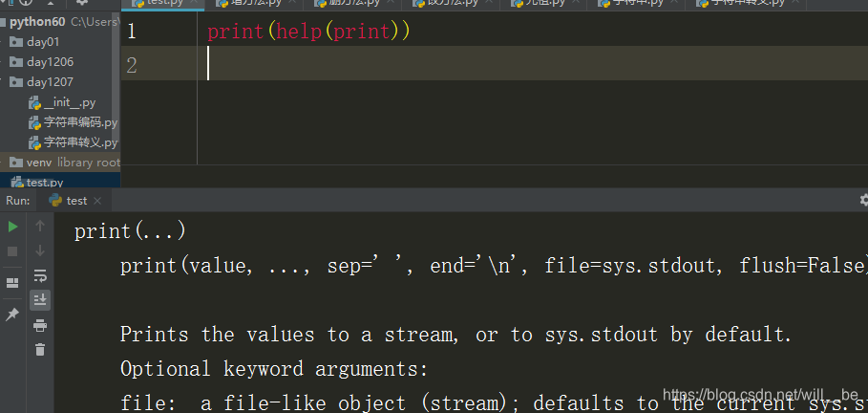Stop the running process in Run panel

click(x=12, y=251)
